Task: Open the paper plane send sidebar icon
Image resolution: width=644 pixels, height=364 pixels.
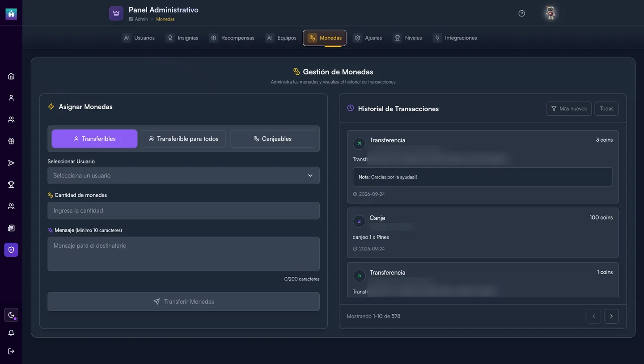Action: point(11,163)
